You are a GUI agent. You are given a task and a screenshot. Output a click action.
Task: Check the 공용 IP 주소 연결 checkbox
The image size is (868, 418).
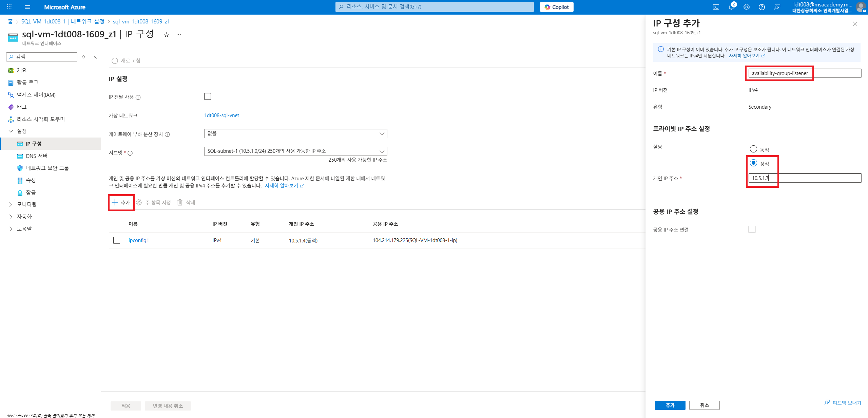[x=752, y=230]
